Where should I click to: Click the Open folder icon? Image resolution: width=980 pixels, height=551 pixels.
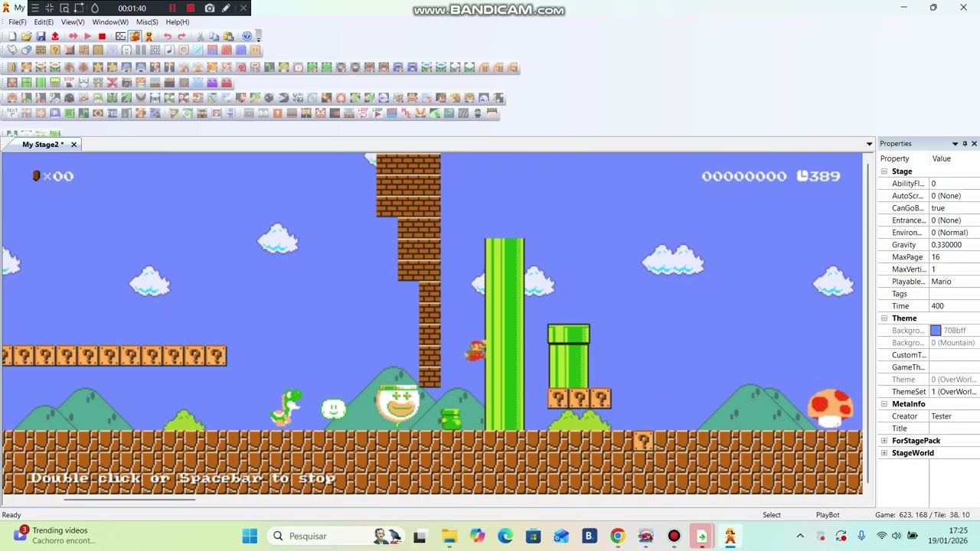click(27, 36)
